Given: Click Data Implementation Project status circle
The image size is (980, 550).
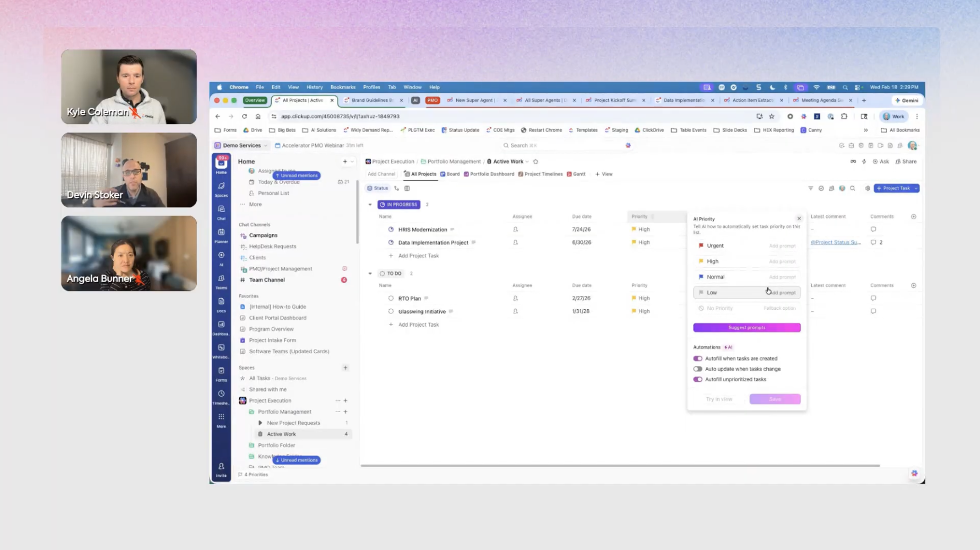Looking at the screenshot, I should [391, 242].
